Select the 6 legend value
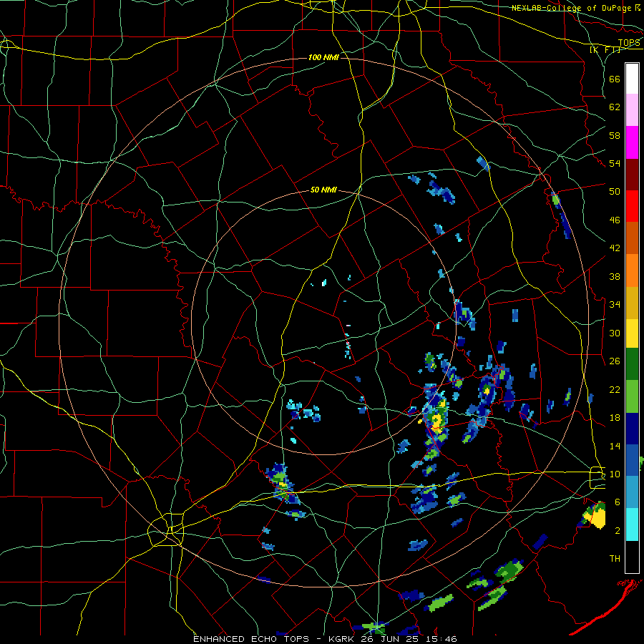The image size is (644, 644). click(618, 502)
